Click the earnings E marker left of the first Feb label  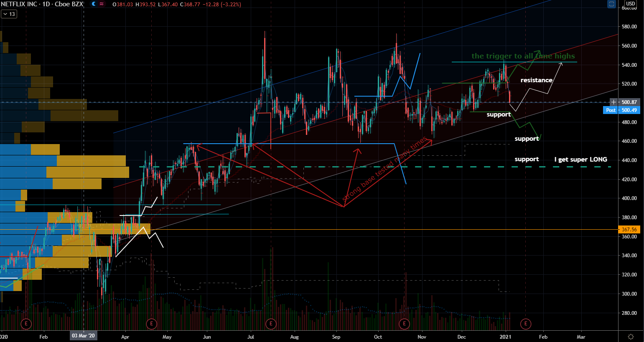pos(26,324)
